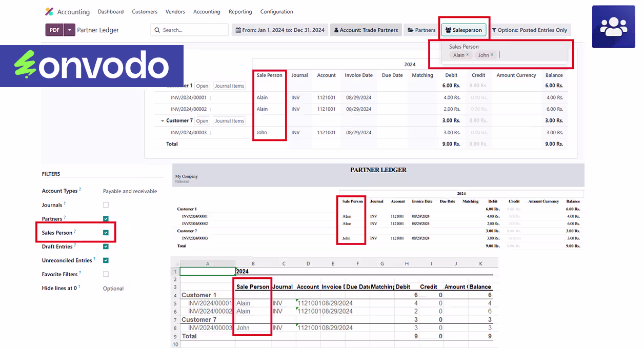Open the kebab menu beside INV/2024/00001
This screenshot has height=348, width=644.
coord(211,98)
